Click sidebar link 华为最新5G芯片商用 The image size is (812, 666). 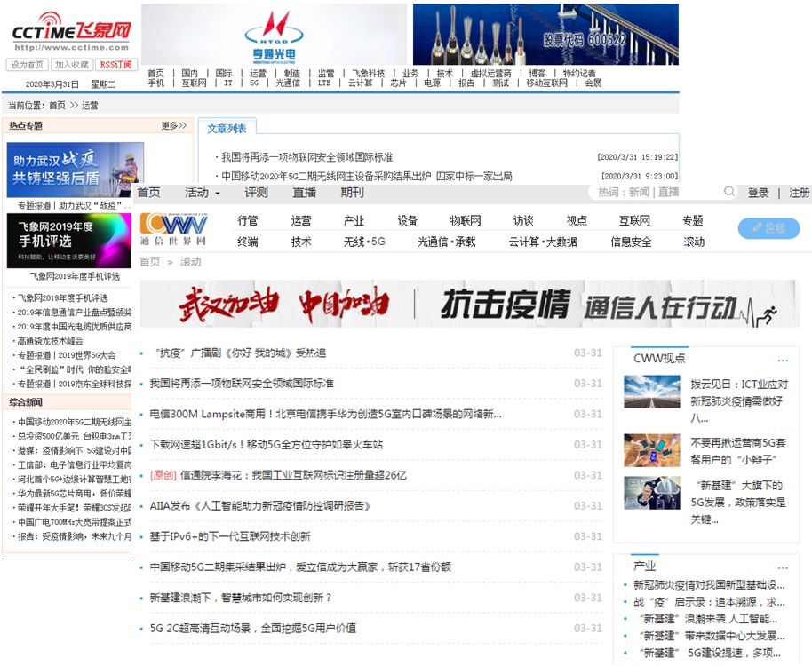(75, 493)
